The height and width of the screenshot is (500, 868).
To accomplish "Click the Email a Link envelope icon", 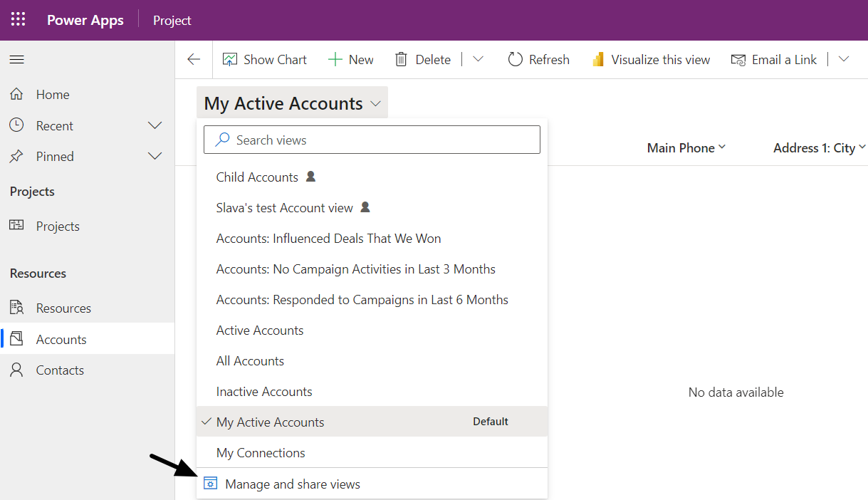I will tap(738, 60).
